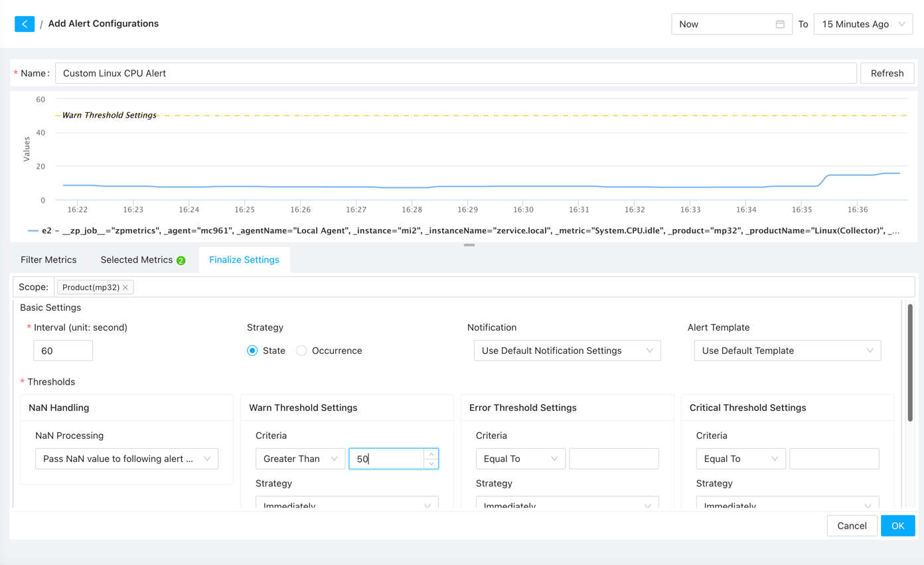Screen dimensions: 924x565
Task: Switch to the Filter Metrics tab
Action: (x=48, y=260)
